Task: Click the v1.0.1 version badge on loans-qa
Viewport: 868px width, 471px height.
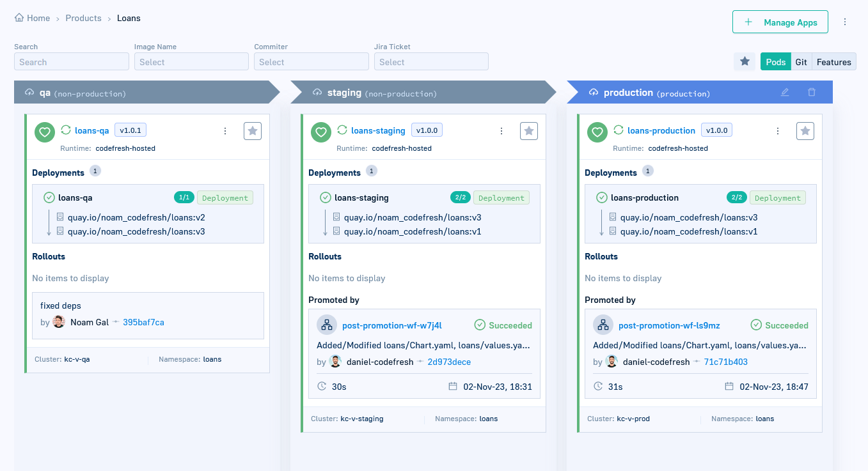Action: click(130, 130)
